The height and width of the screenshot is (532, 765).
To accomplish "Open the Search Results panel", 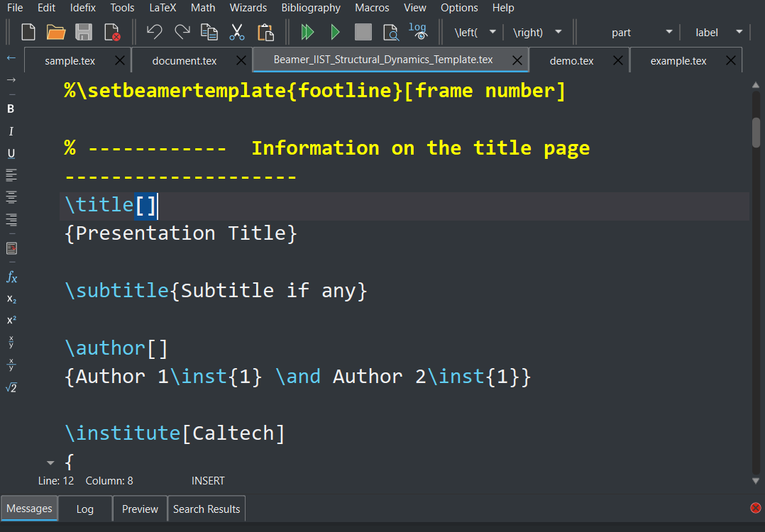I will (x=206, y=509).
